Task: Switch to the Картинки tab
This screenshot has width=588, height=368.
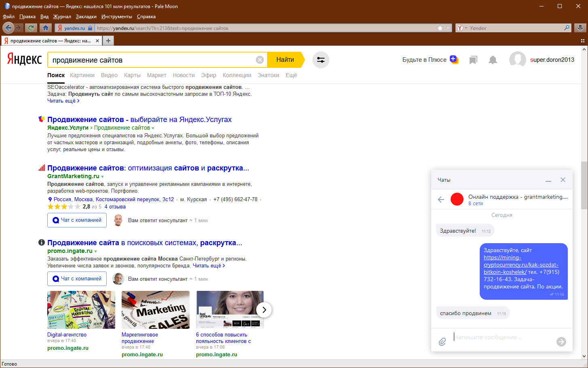Action: coord(82,75)
